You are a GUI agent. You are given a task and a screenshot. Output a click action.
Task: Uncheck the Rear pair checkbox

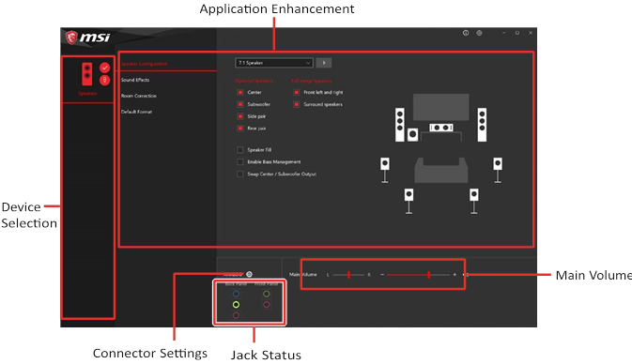coord(240,129)
